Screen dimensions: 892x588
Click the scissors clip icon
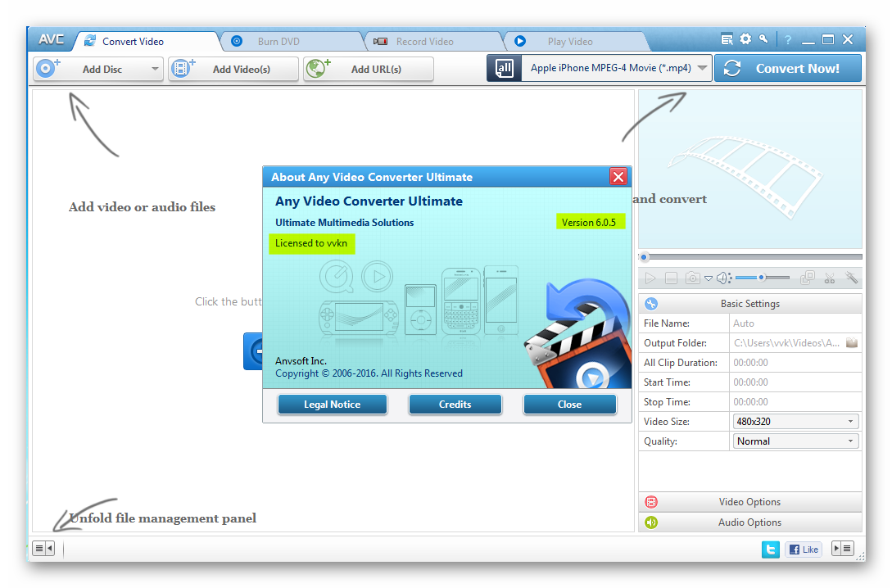830,278
